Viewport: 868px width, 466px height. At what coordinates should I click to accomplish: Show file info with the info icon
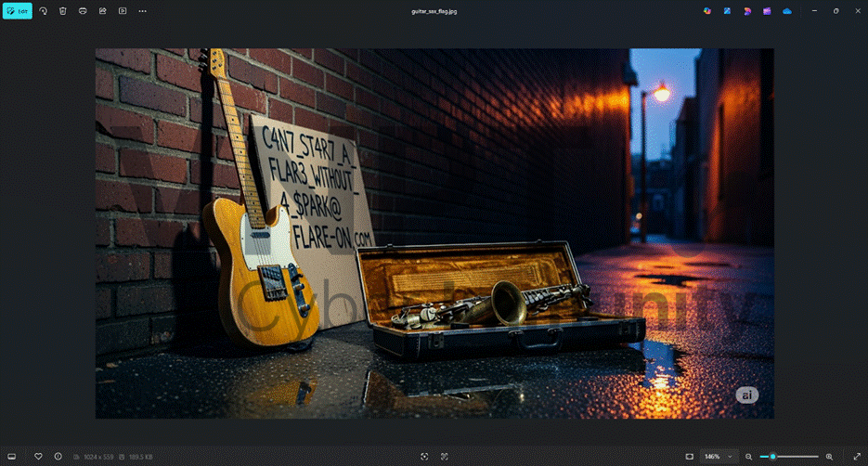[x=58, y=457]
